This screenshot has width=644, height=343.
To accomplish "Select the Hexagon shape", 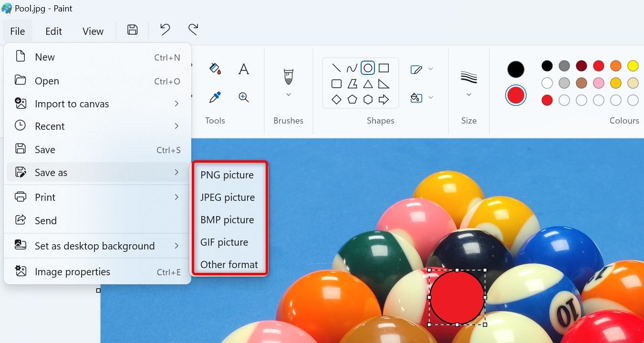I will pyautogui.click(x=368, y=100).
